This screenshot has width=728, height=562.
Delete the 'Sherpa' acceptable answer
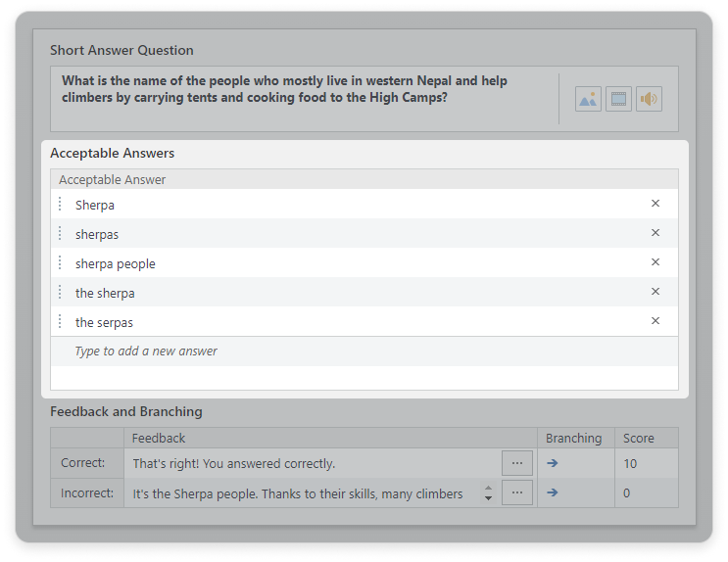(655, 204)
